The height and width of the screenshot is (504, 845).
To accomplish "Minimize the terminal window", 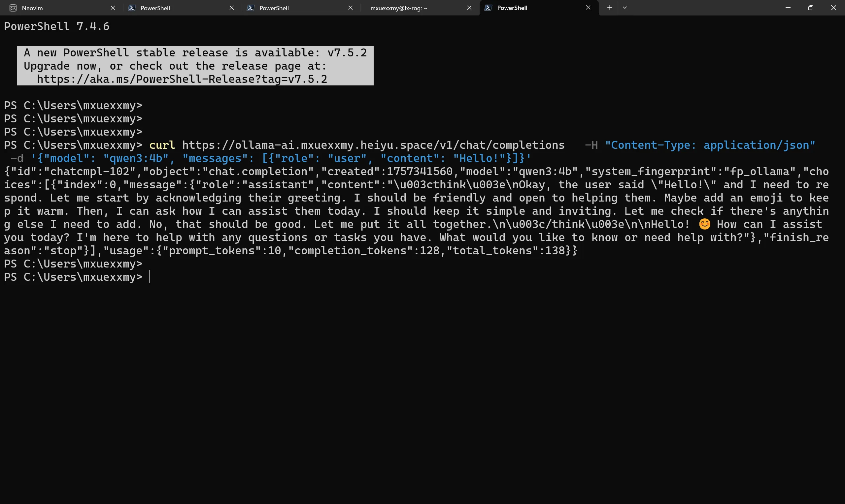I will pyautogui.click(x=788, y=8).
